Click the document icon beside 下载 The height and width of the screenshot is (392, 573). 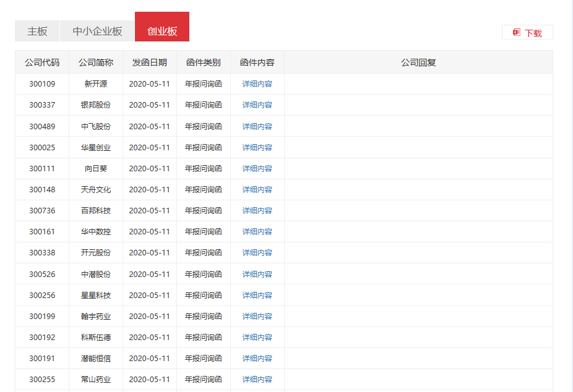[516, 33]
